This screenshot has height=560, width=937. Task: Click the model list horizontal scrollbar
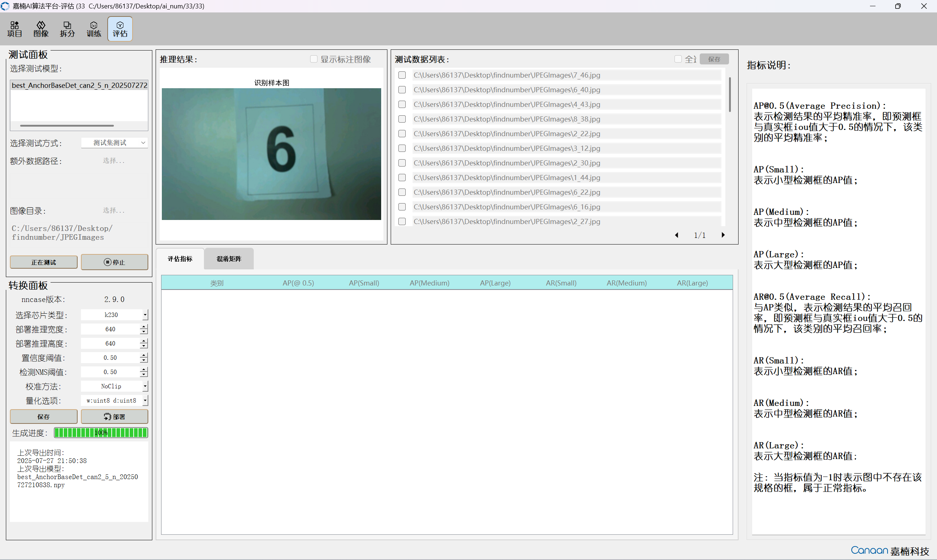click(67, 126)
